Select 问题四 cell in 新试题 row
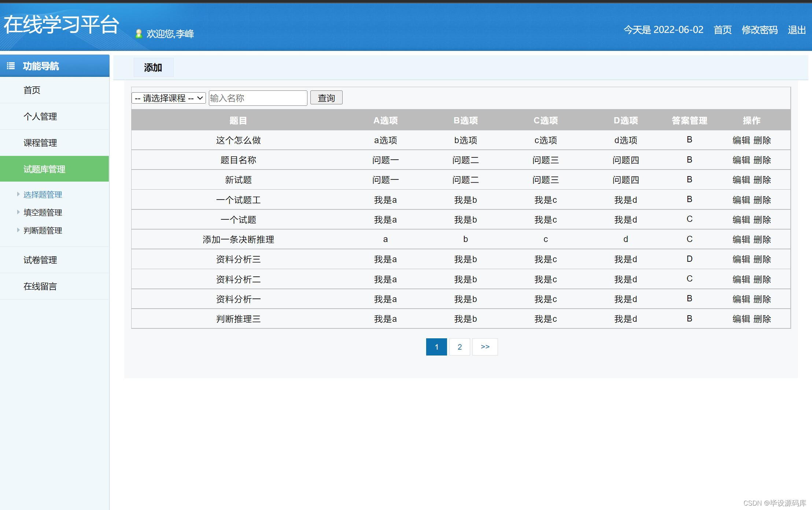The height and width of the screenshot is (510, 812). point(625,180)
